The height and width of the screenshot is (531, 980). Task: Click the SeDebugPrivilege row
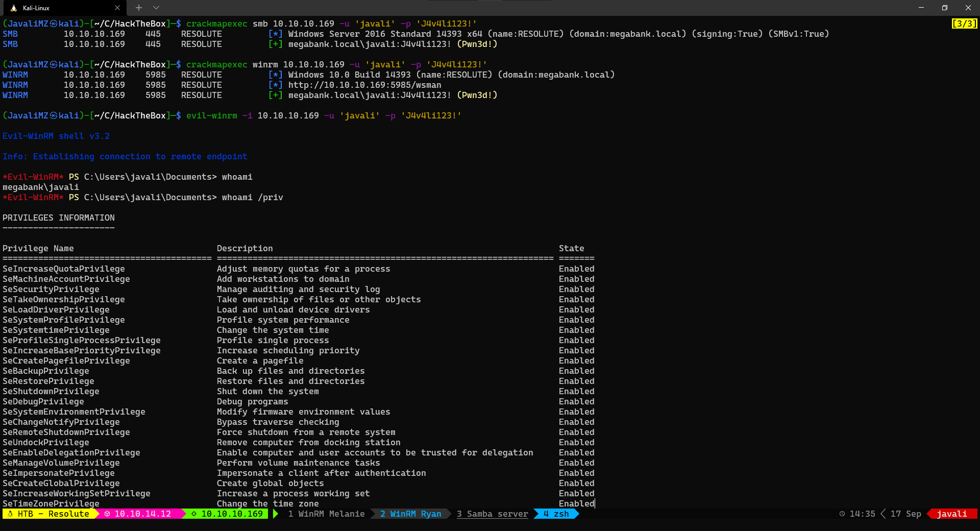pyautogui.click(x=298, y=401)
